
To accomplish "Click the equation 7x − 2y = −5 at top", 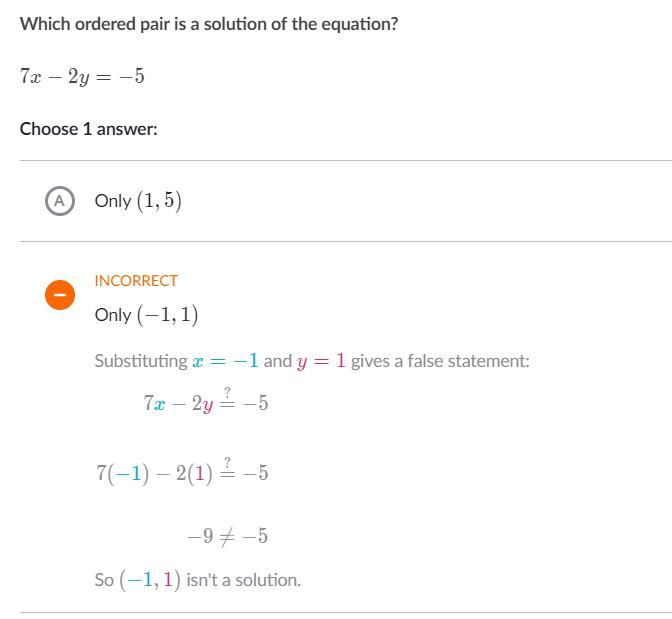I will pos(82,77).
